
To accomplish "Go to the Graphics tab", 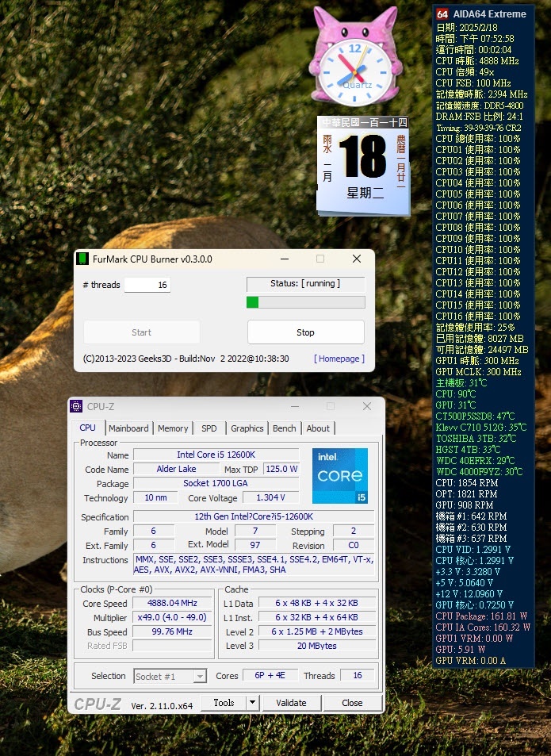I will pyautogui.click(x=247, y=428).
